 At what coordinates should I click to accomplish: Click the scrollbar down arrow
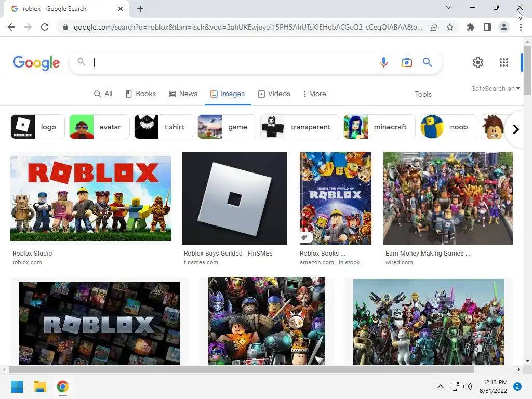click(x=527, y=361)
